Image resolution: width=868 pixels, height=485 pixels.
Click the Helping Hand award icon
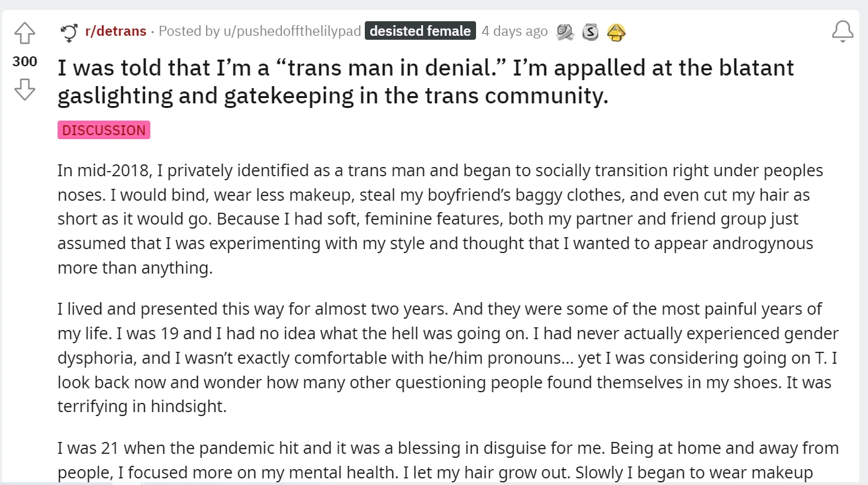pyautogui.click(x=565, y=31)
